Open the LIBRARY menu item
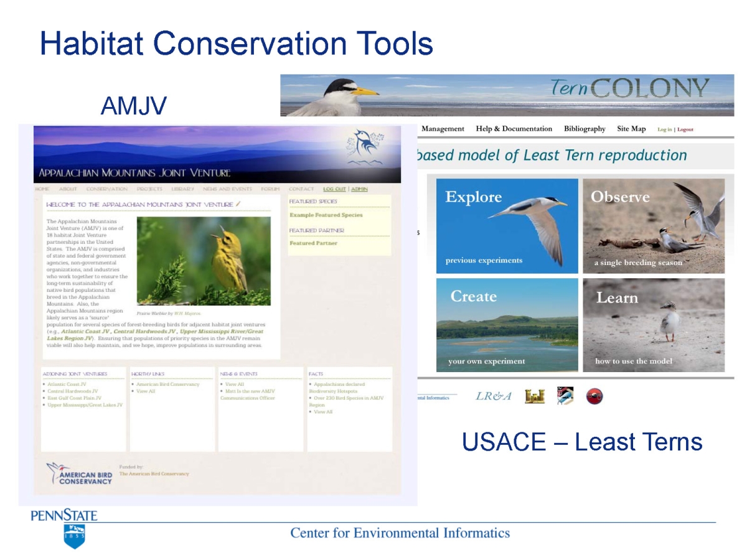 (x=183, y=189)
